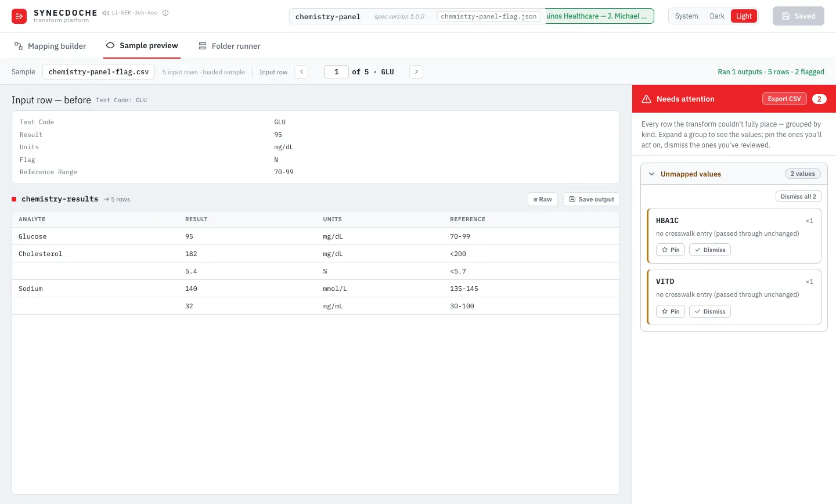Click the Synecdoche red logo icon
Screen dimensions: 836x504
pos(19,16)
